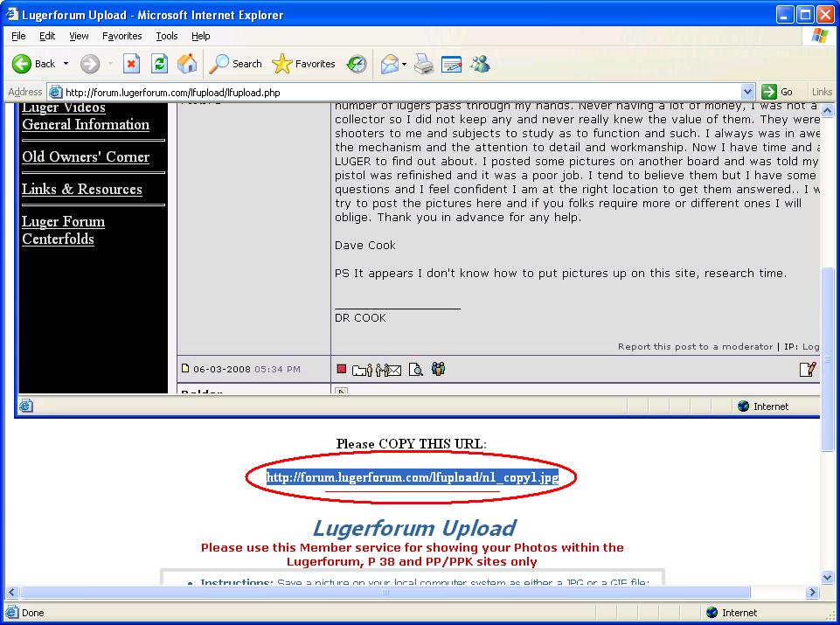Image resolution: width=840 pixels, height=625 pixels.
Task: Open the General Information sidebar link
Action: pyautogui.click(x=86, y=124)
